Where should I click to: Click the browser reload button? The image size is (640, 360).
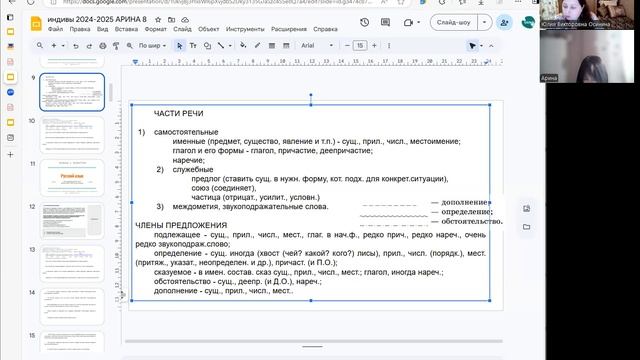(31, 2)
